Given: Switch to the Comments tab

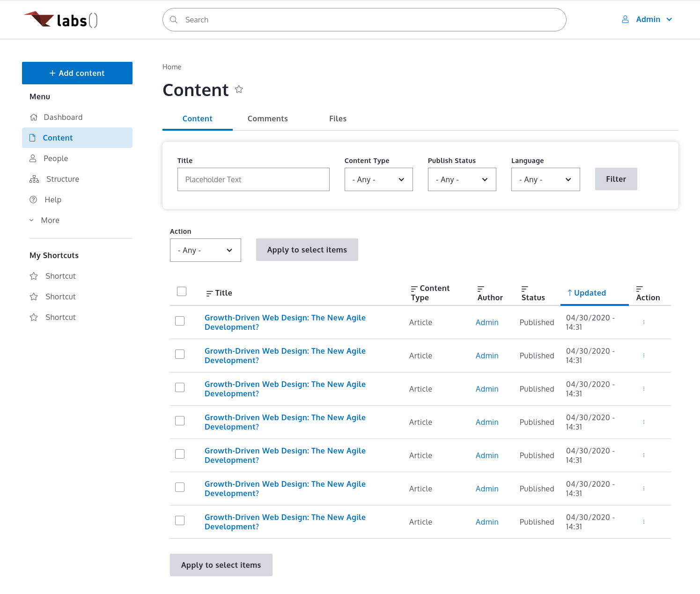Looking at the screenshot, I should tap(268, 119).
